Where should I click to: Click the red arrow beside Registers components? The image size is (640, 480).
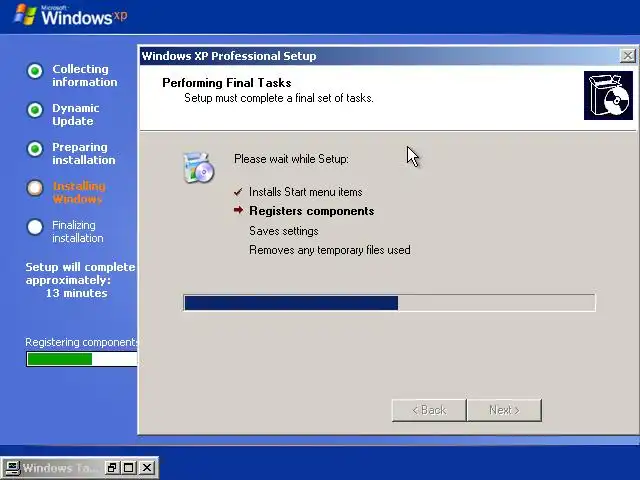238,210
